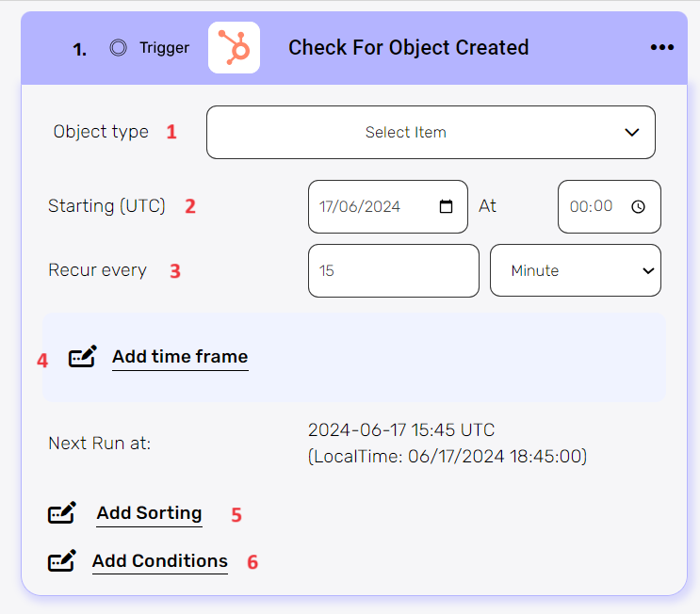Image resolution: width=700 pixels, height=614 pixels.
Task: Open the clock time picker icon
Action: [638, 206]
